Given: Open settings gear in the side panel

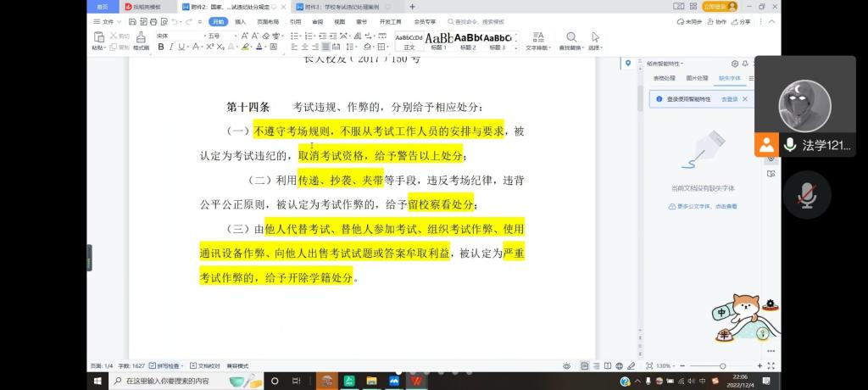Looking at the screenshot, I should click(x=734, y=64).
